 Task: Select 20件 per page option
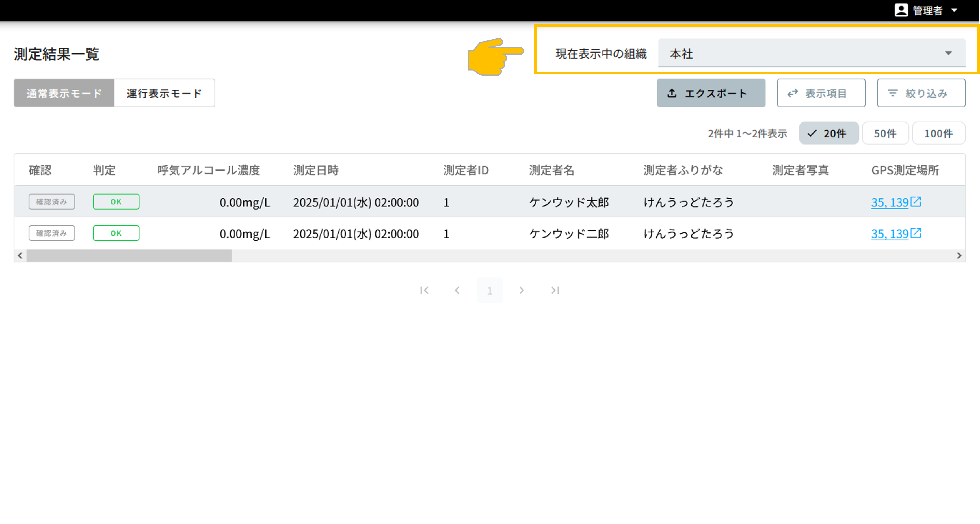click(828, 133)
